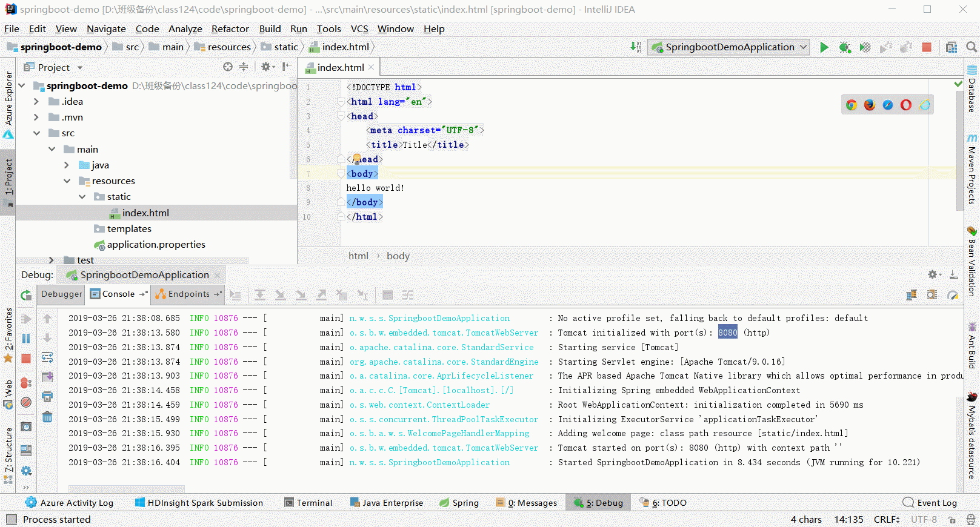Open the Refactor menu
The width and height of the screenshot is (980, 527).
point(230,28)
